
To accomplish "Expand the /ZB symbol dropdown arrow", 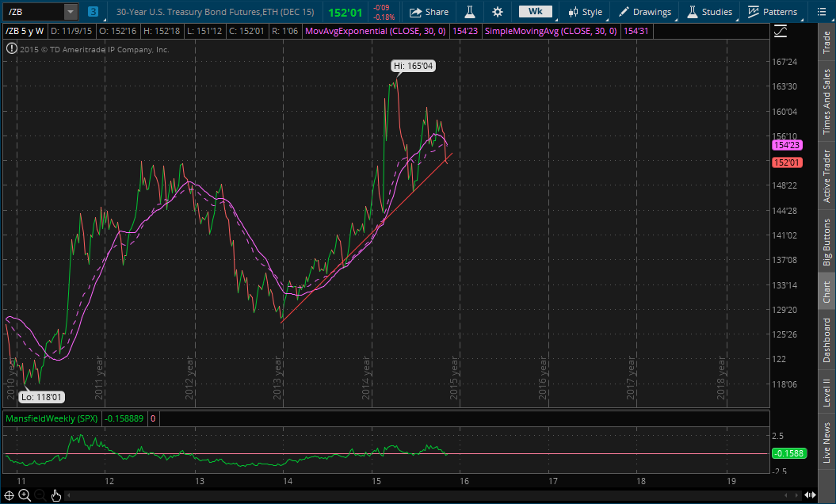I will coord(70,12).
